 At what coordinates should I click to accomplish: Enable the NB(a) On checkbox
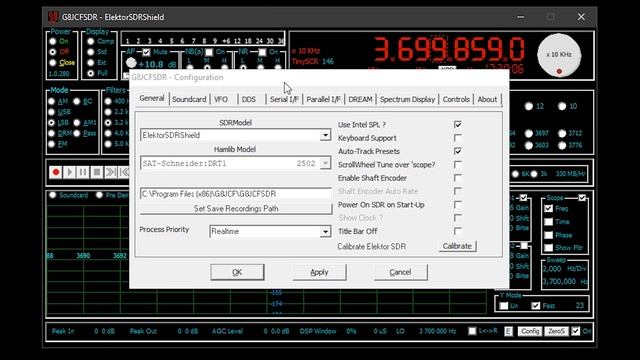pyautogui.click(x=209, y=52)
